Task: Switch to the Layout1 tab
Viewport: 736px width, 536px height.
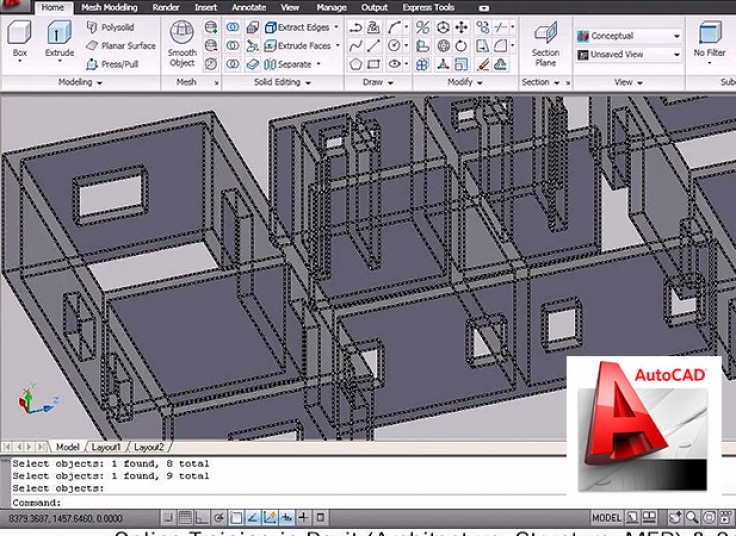Action: point(107,447)
